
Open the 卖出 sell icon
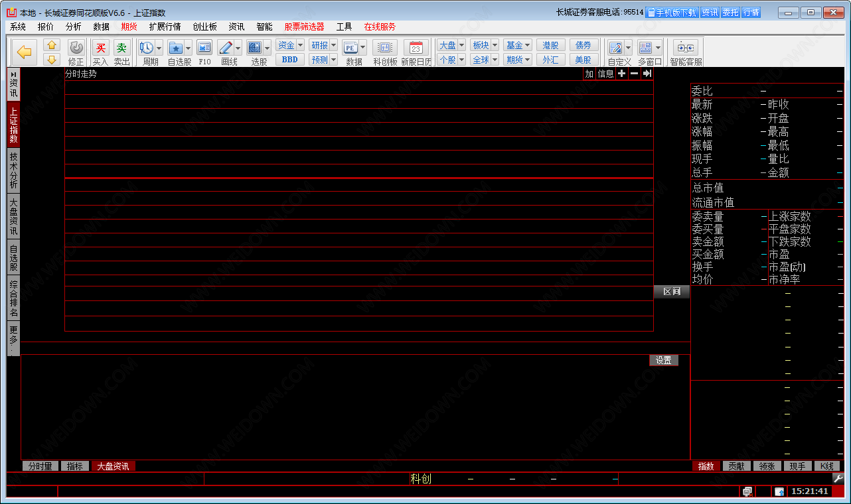[121, 48]
